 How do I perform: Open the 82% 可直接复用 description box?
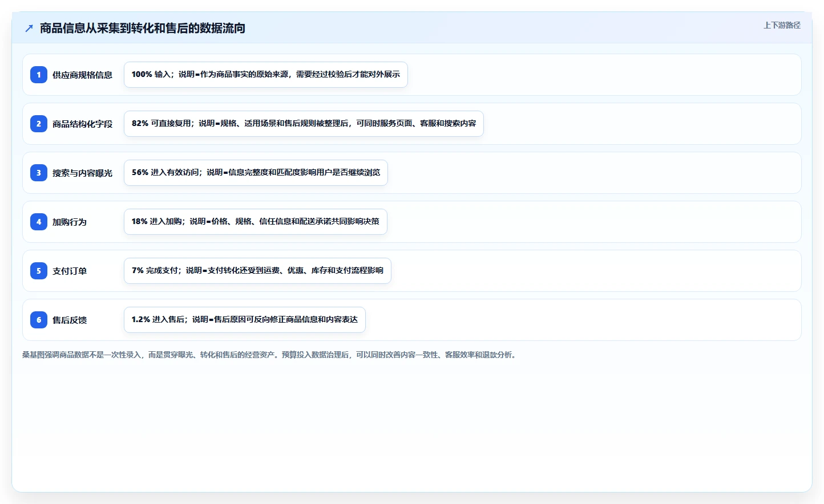coord(304,124)
